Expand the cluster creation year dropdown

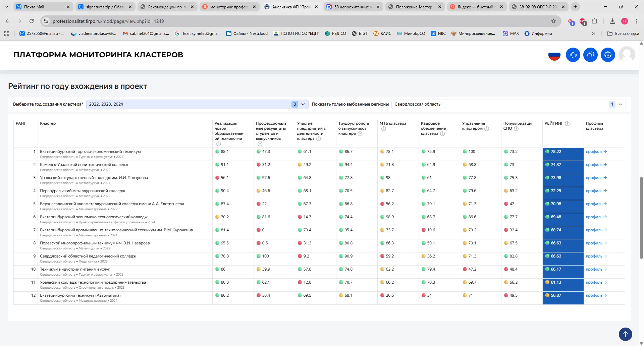[x=303, y=104]
